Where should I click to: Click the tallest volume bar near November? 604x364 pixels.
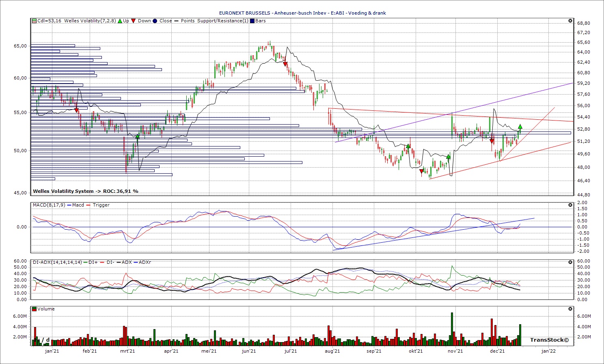point(452,329)
